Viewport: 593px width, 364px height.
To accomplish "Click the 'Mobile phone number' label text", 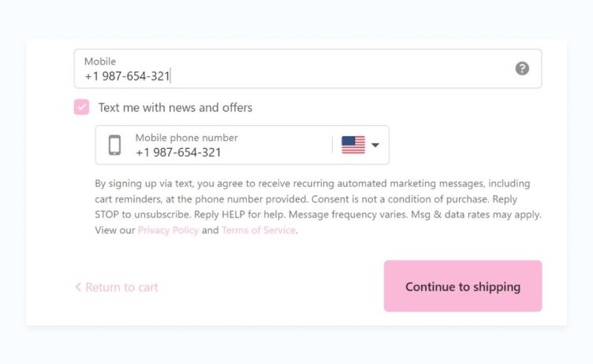I will 187,138.
